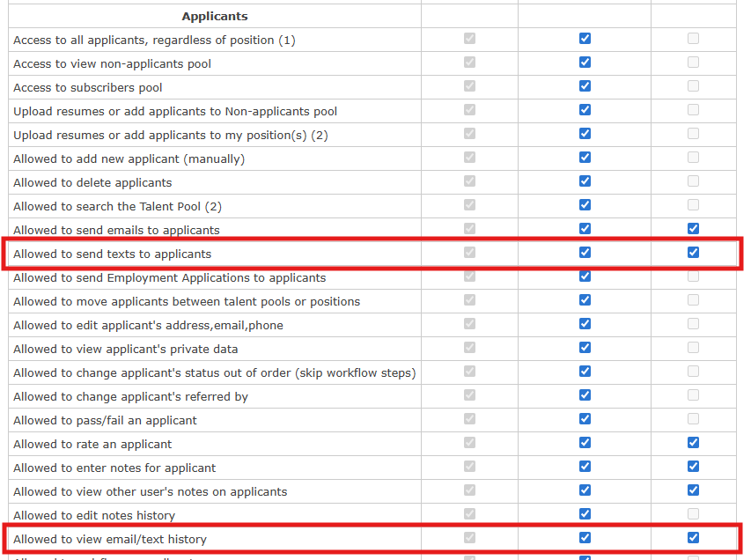This screenshot has height=560, width=751.
Task: Uncheck middle box for Allowed to send texts
Action: 585,253
